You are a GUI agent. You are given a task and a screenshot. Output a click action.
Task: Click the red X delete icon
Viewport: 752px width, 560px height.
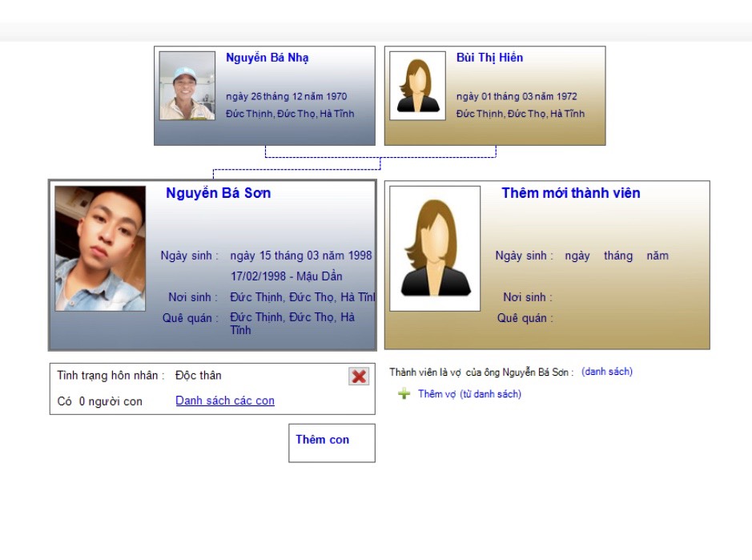click(359, 377)
